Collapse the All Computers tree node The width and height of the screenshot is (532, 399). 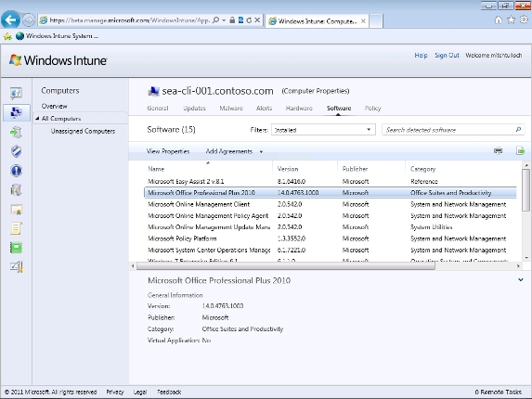tap(37, 119)
